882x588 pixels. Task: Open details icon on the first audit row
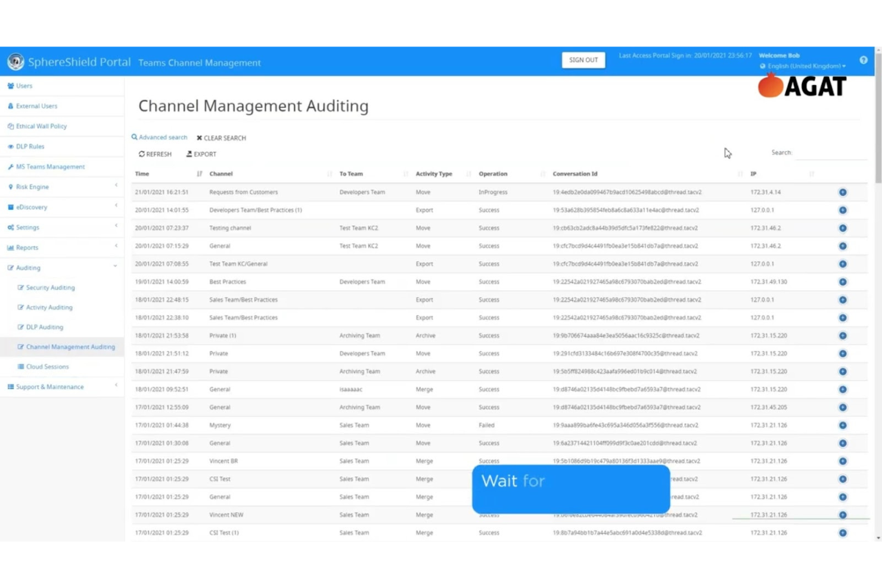(x=843, y=192)
